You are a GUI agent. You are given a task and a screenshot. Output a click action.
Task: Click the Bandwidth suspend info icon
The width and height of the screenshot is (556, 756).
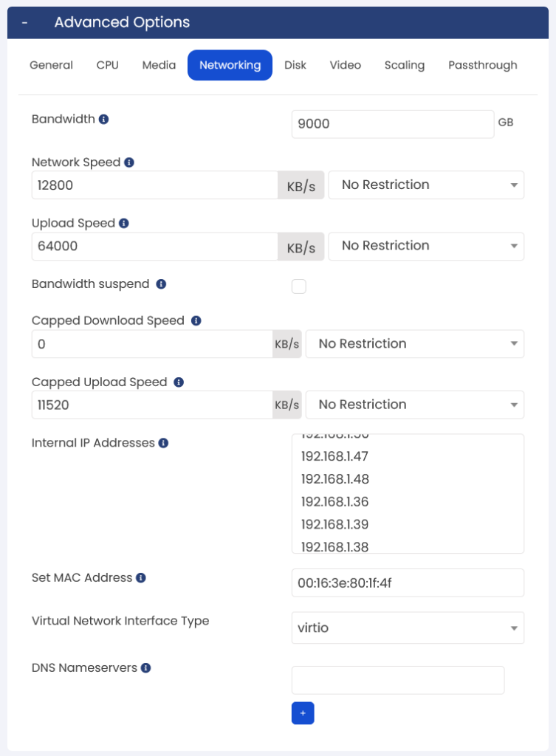(x=161, y=284)
